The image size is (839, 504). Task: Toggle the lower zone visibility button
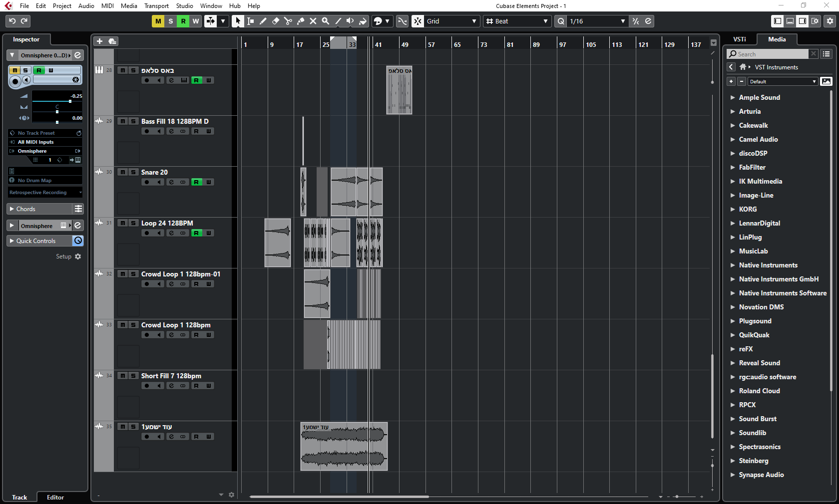pyautogui.click(x=790, y=21)
